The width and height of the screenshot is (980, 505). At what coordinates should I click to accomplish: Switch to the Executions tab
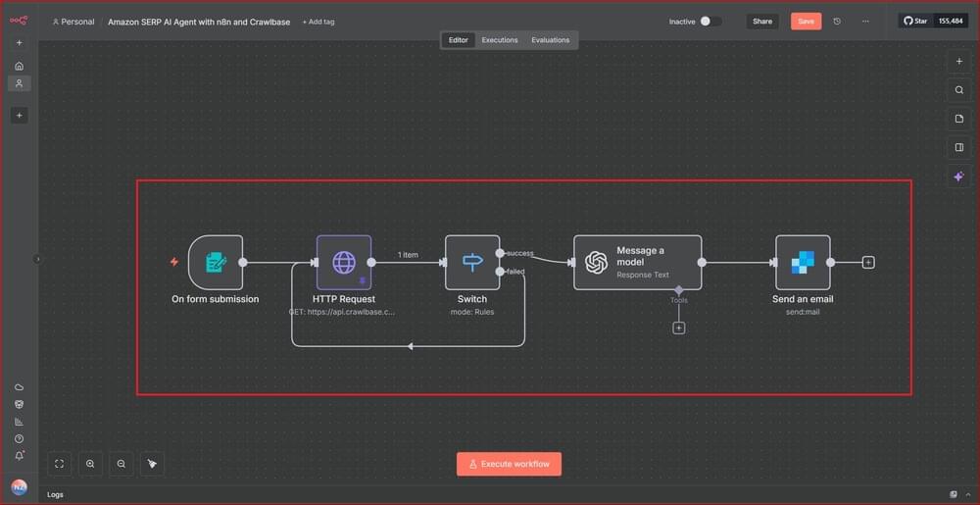pos(499,40)
